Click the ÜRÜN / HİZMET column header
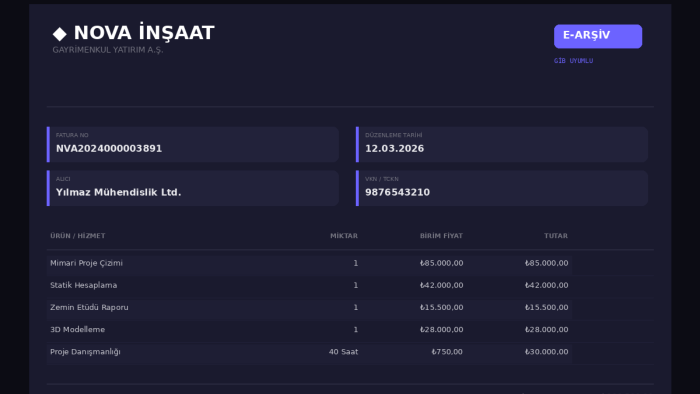The image size is (700, 394). coord(78,236)
